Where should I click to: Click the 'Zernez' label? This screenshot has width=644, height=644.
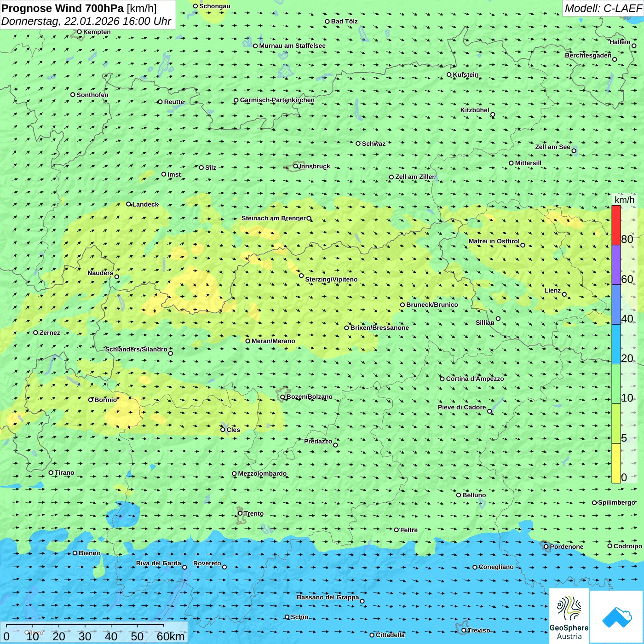[x=50, y=333]
